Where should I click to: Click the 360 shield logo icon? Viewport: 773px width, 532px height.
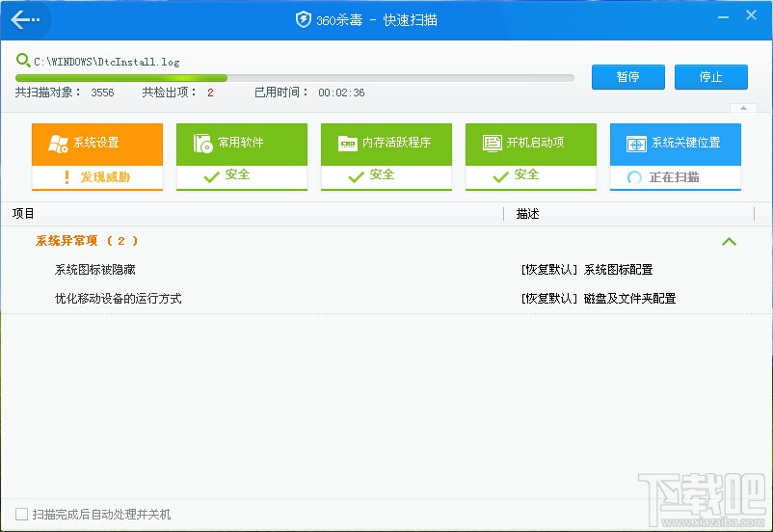click(304, 19)
